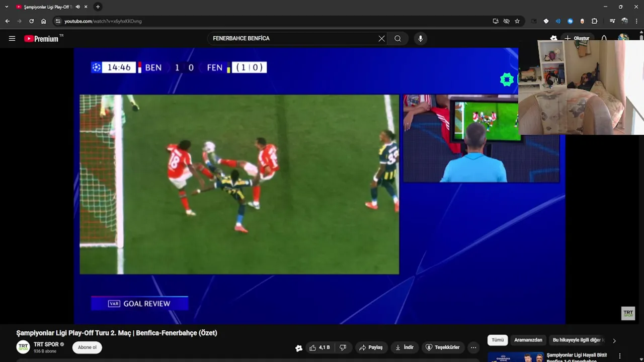The image size is (644, 362).
Task: Open the YouTube hamburger guide menu
Action: (12, 38)
